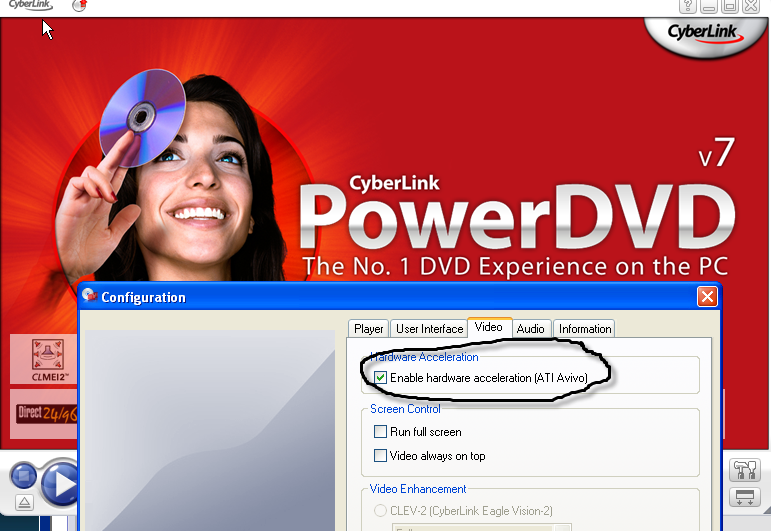Viewport: 771px width, 531px height.
Task: Go to the Audio tab
Action: coord(531,329)
